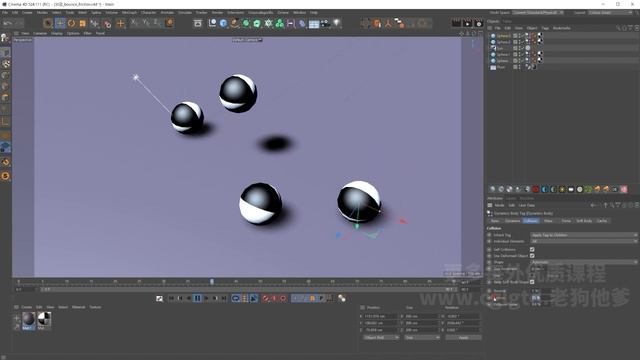
Task: Switch to Texture mode in left sidebar
Action: tap(5, 64)
